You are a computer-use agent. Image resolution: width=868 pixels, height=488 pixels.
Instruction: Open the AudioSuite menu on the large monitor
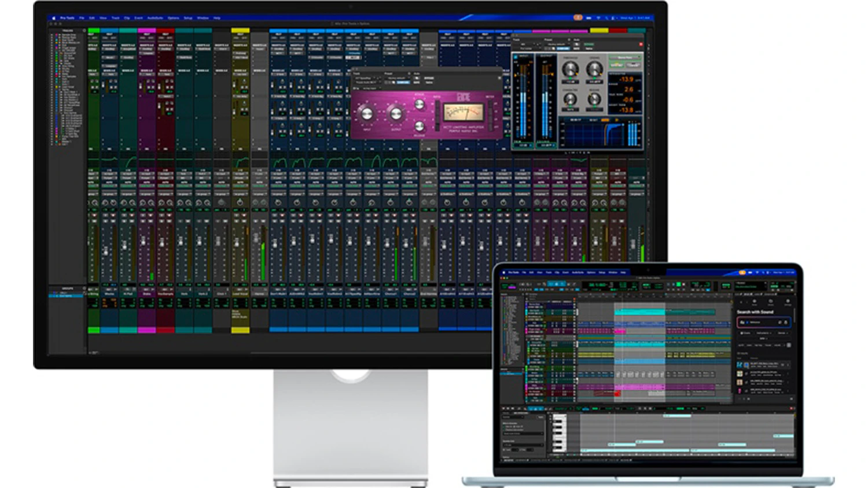point(155,18)
